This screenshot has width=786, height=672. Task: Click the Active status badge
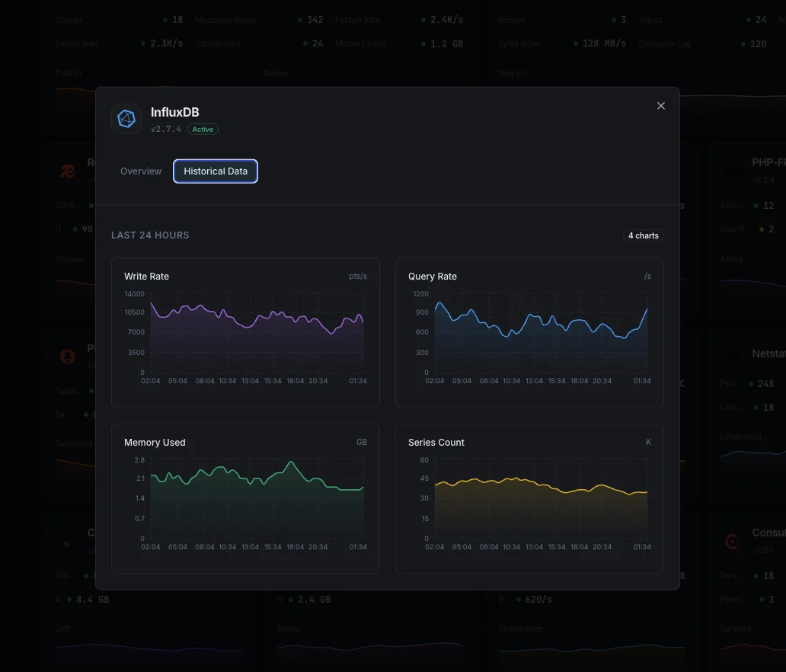pyautogui.click(x=203, y=130)
